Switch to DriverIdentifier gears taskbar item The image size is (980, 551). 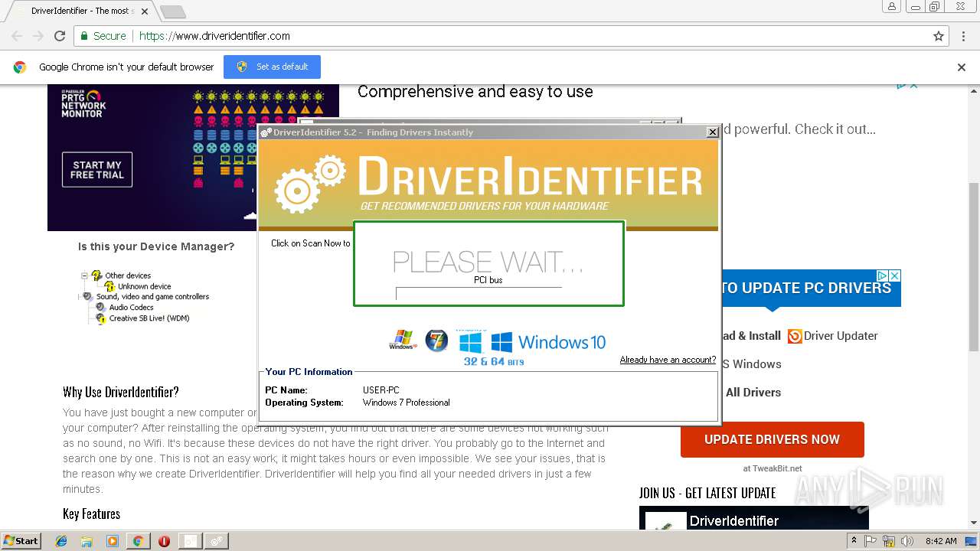[216, 541]
